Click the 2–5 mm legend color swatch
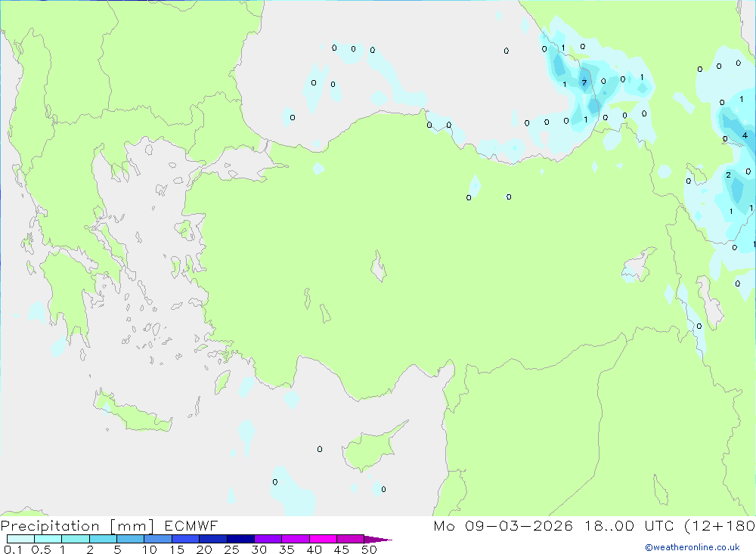 (103, 539)
